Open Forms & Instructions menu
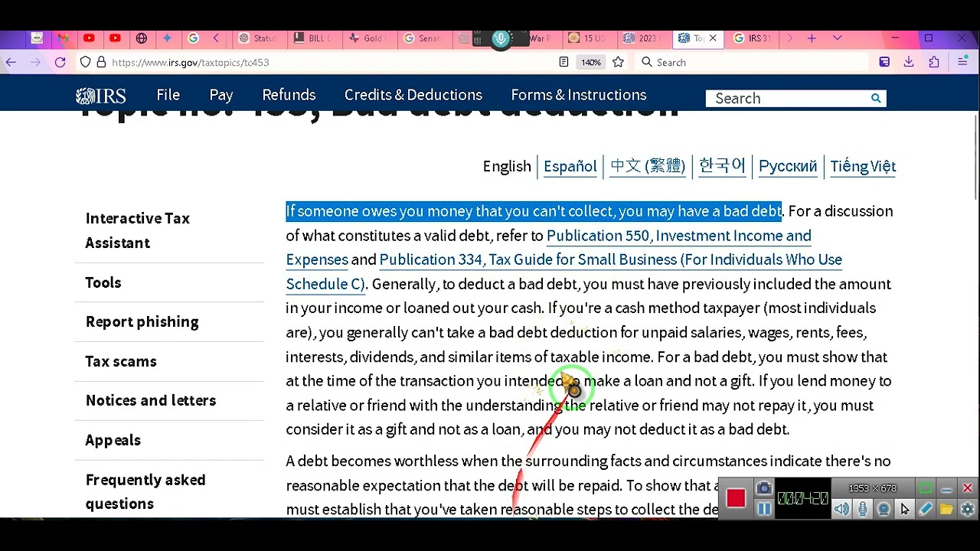Screen dimensions: 980x551 (579, 95)
